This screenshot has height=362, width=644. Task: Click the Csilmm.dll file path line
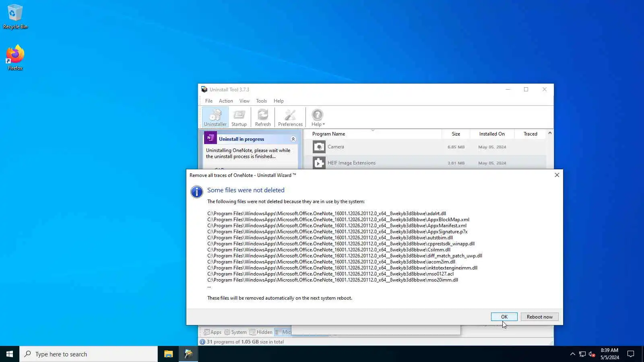point(329,250)
